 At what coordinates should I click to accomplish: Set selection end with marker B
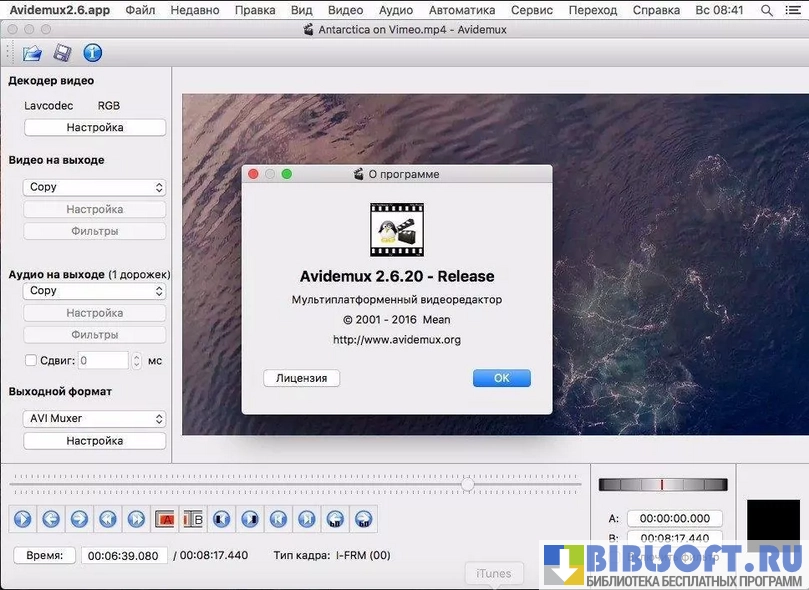pyautogui.click(x=193, y=519)
